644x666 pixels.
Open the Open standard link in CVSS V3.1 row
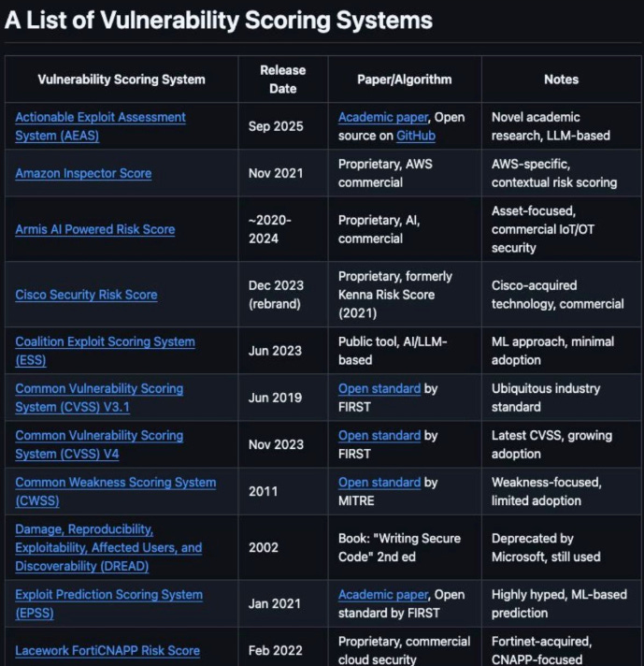click(x=379, y=388)
